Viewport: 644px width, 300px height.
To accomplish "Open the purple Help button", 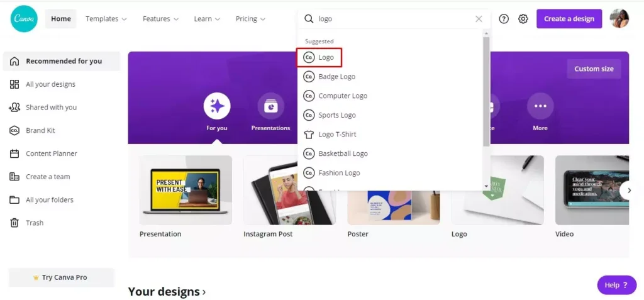I will click(x=617, y=285).
